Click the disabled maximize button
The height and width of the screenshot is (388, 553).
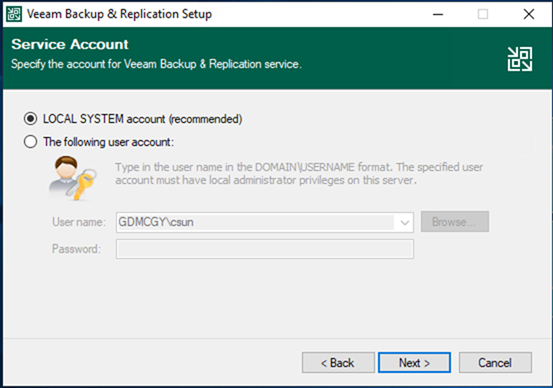(x=483, y=14)
